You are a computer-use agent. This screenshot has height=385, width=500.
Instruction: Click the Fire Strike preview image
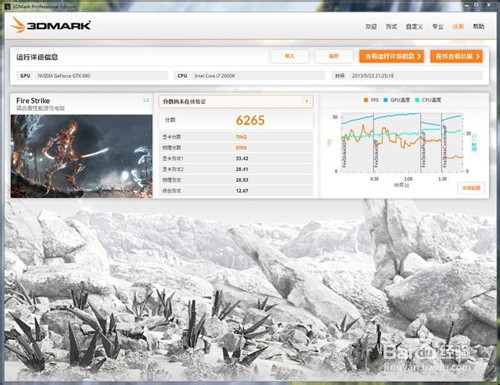click(x=82, y=156)
